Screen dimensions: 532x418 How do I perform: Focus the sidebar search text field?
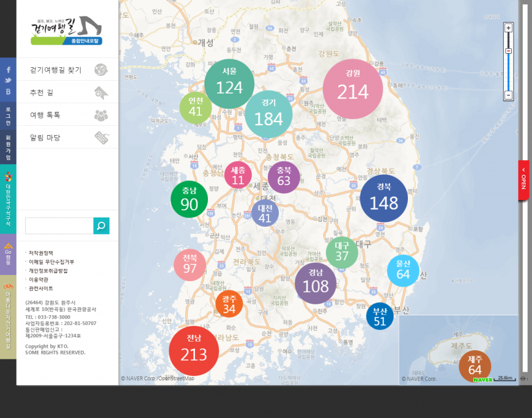click(x=59, y=226)
